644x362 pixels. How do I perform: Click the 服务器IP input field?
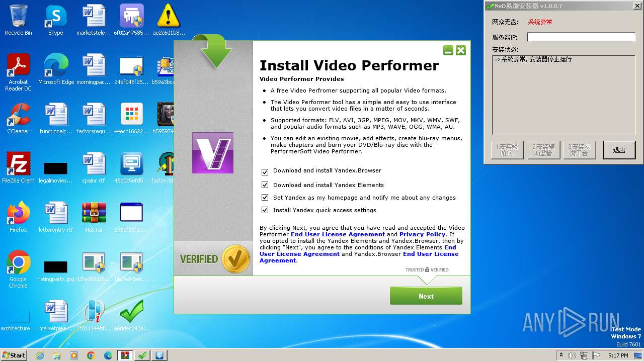(581, 37)
